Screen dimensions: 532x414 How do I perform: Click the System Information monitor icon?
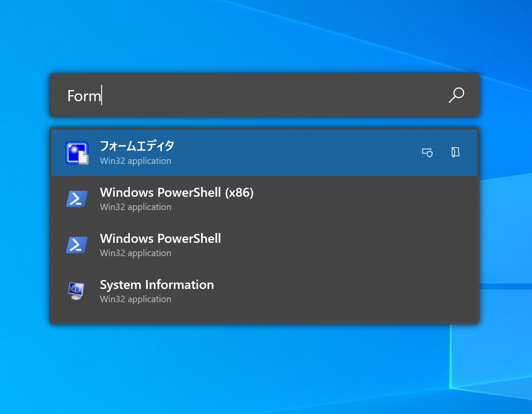(x=76, y=291)
